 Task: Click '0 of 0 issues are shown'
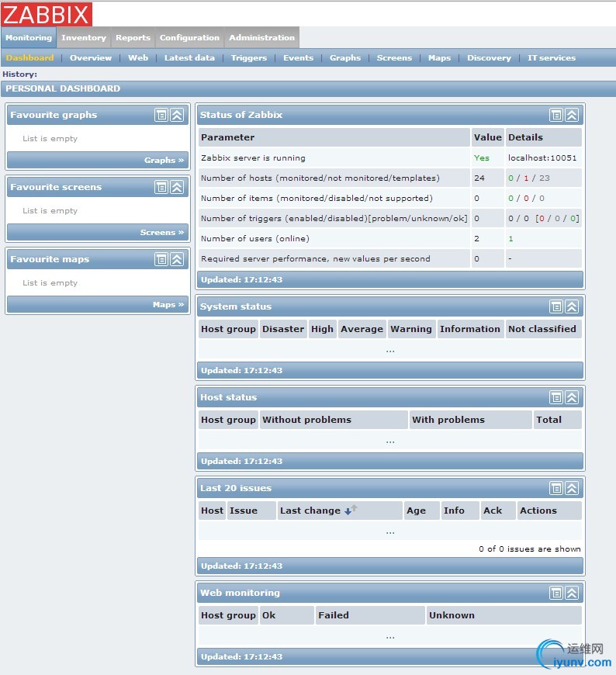529,549
